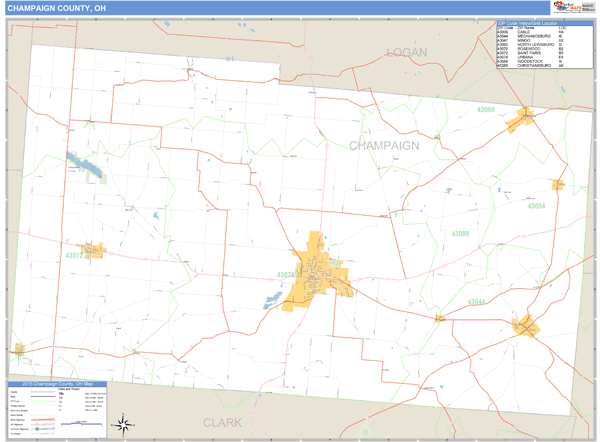Click the Urbana city area on the map
The height and width of the screenshot is (442, 600).
tap(319, 272)
